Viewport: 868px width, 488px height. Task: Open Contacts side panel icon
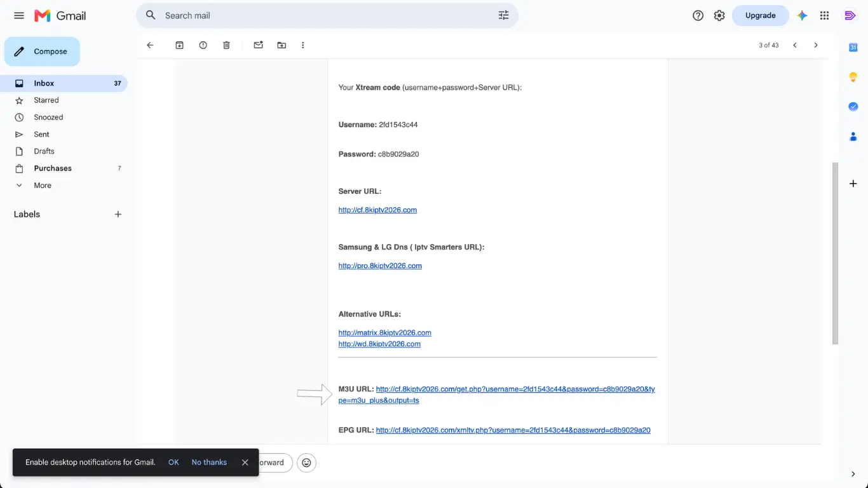pos(853,136)
